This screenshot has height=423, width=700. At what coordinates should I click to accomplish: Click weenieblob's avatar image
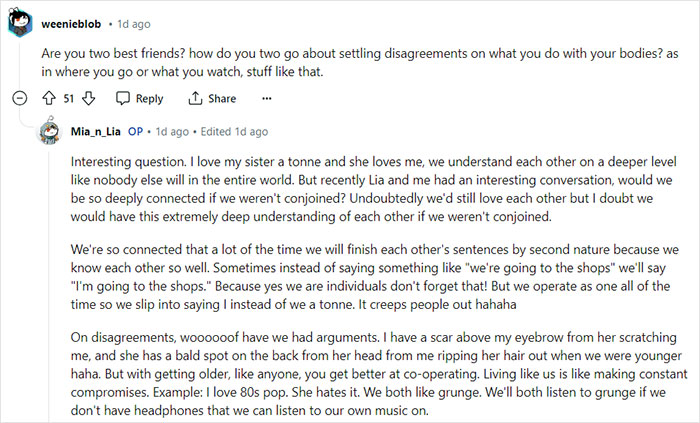point(19,19)
